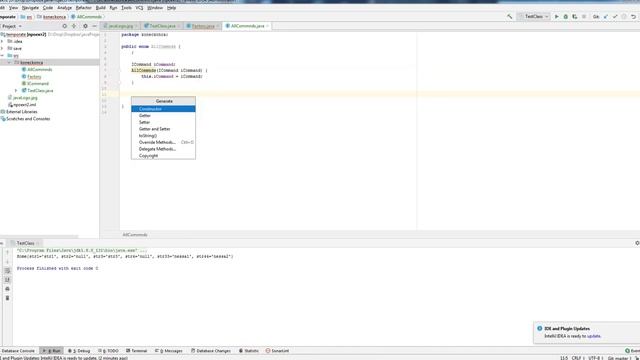Switch to the javaLogo.jpg editor tab
Image resolution: width=640 pixels, height=360 pixels.
pos(121,26)
